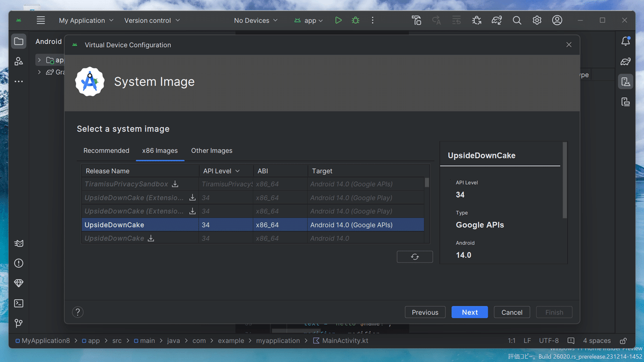Open IDE settings gear icon

click(x=537, y=20)
